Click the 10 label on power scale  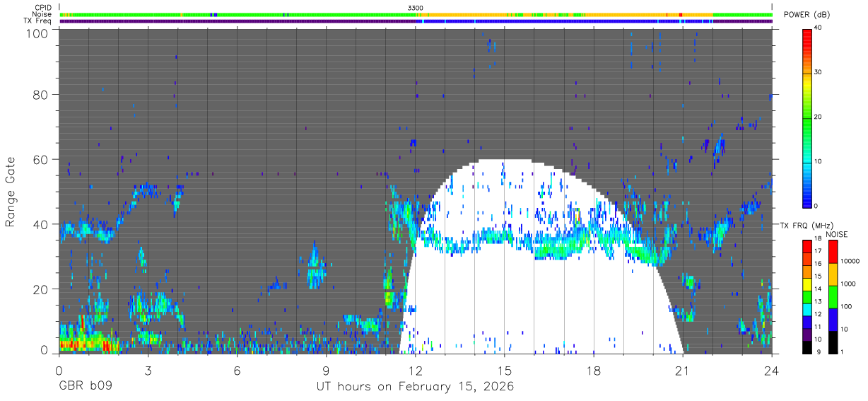click(x=819, y=162)
